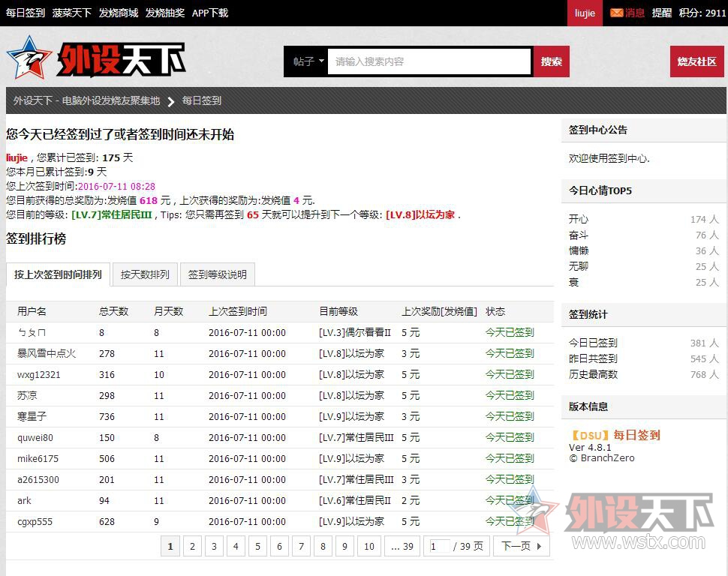Click the 燃友社区 button
The height and width of the screenshot is (576, 728).
pos(696,62)
